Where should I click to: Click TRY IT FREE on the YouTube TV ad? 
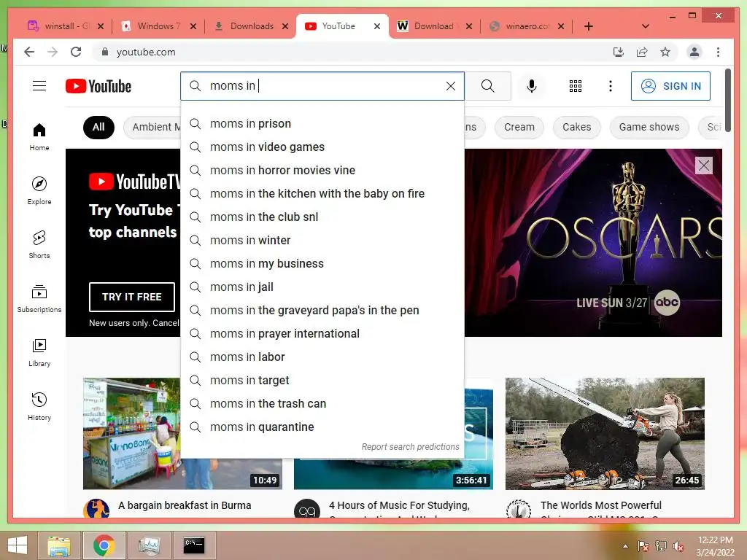131,297
